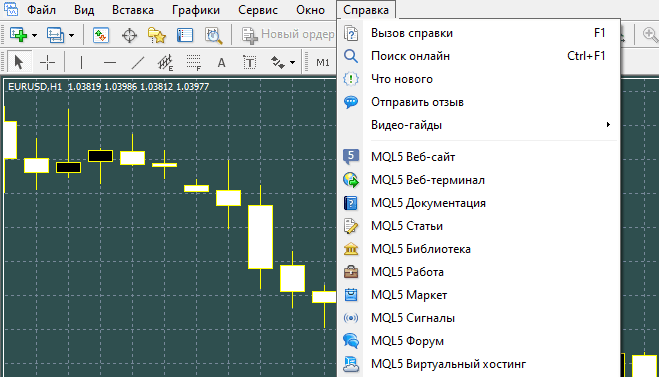Open MQL5 Работа
The height and width of the screenshot is (377, 659).
point(479,272)
